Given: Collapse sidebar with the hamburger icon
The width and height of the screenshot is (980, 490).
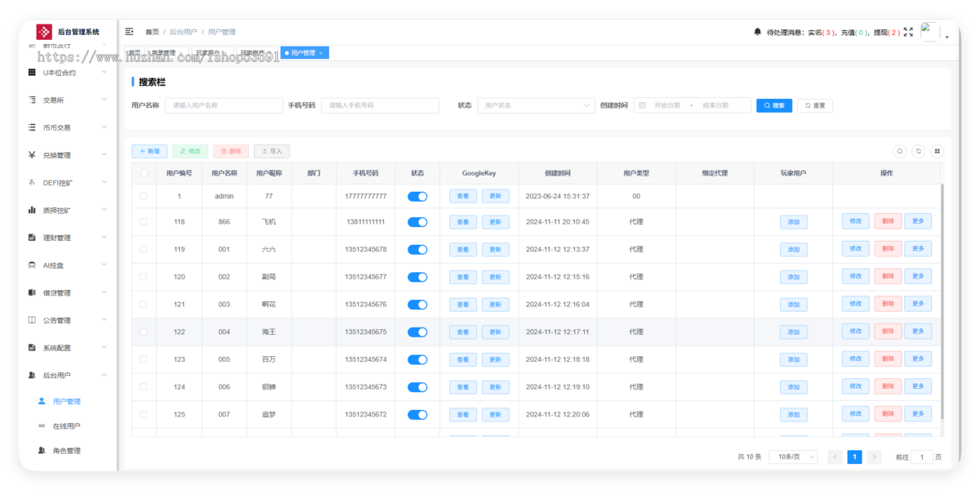Looking at the screenshot, I should click(129, 31).
